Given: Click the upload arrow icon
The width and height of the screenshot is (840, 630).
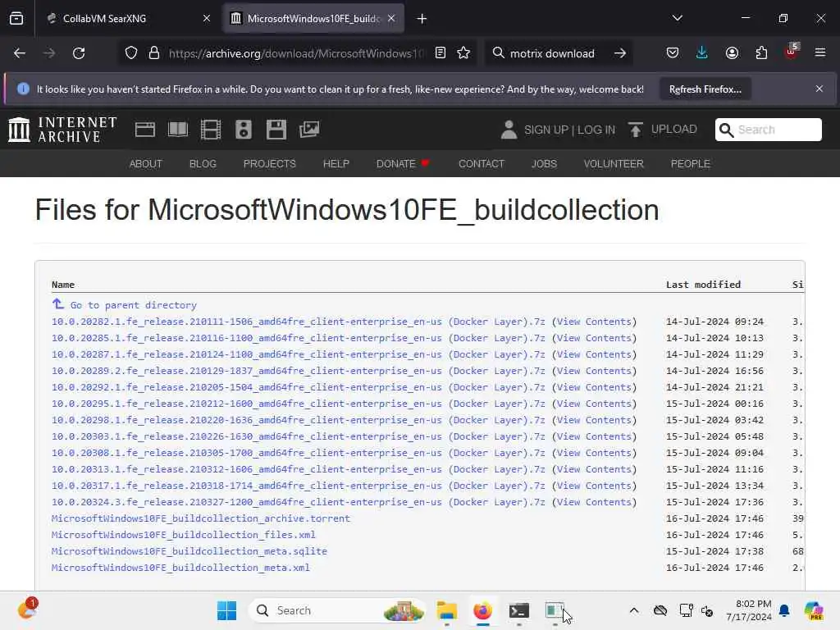Looking at the screenshot, I should tap(636, 130).
